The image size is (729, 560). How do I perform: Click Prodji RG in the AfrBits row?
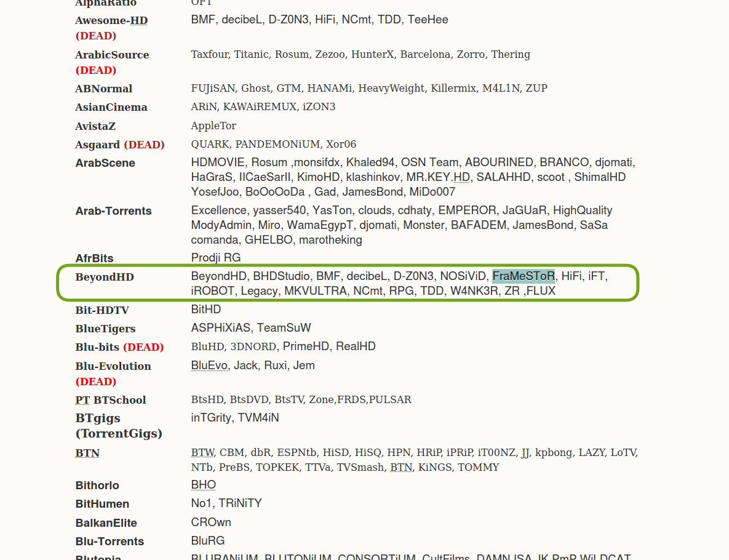tap(216, 258)
